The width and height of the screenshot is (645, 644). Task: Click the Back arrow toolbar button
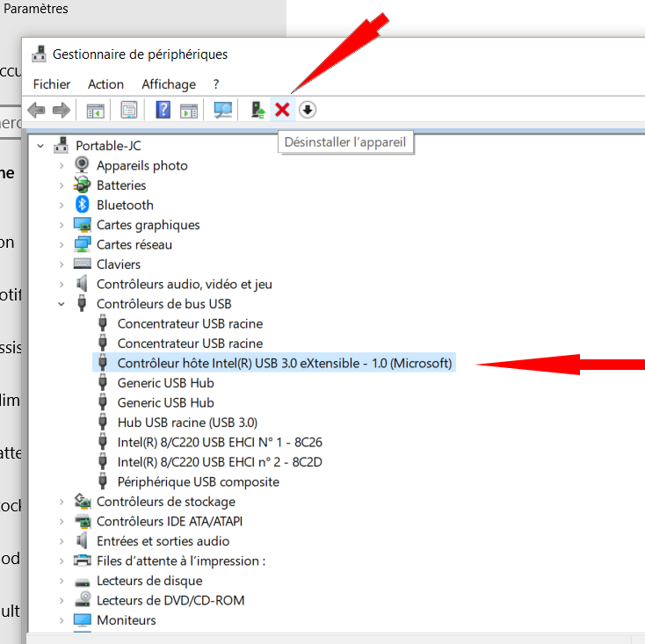click(36, 110)
